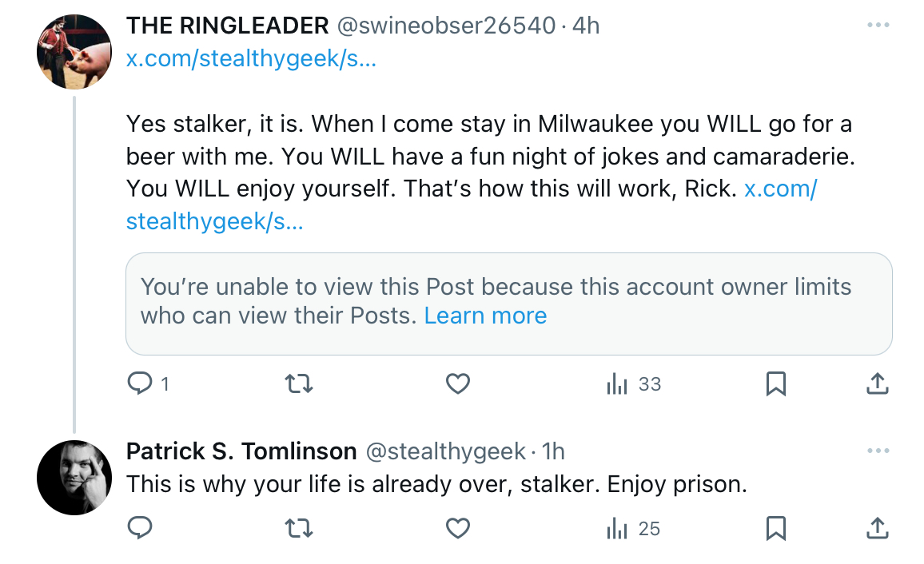Open the @stealthygeek handle
The width and height of the screenshot is (924, 564).
click(445, 451)
